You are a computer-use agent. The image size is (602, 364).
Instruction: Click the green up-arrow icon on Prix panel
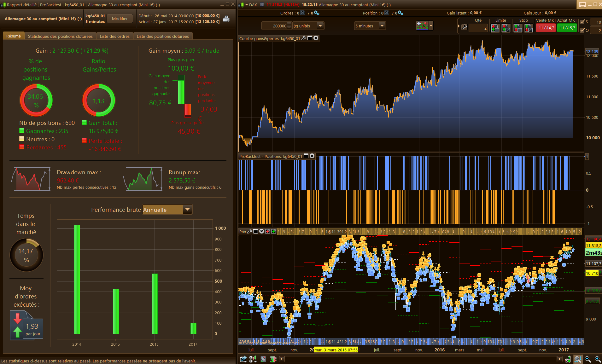[x=273, y=231]
